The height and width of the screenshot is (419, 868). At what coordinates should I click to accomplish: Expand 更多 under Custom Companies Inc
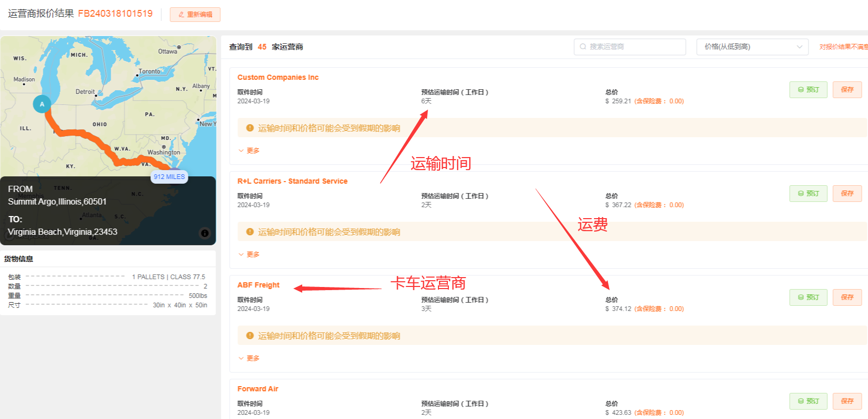pyautogui.click(x=249, y=150)
